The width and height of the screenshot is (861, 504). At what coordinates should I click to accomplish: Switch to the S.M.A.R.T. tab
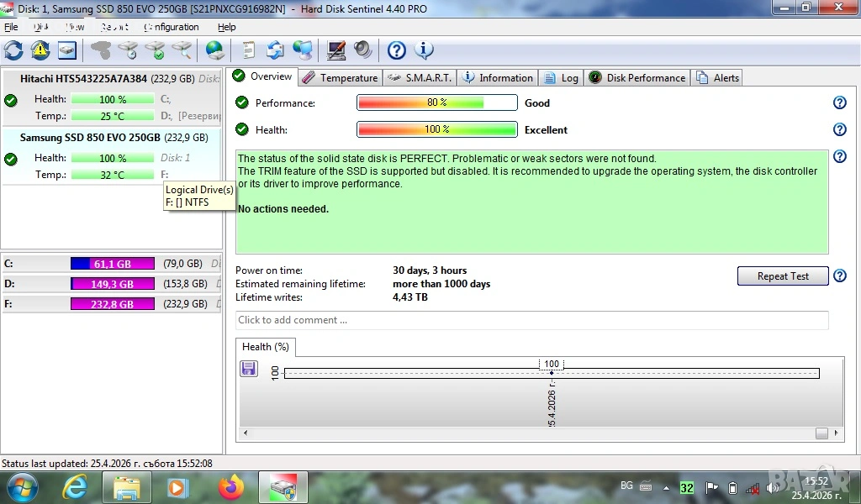[420, 78]
